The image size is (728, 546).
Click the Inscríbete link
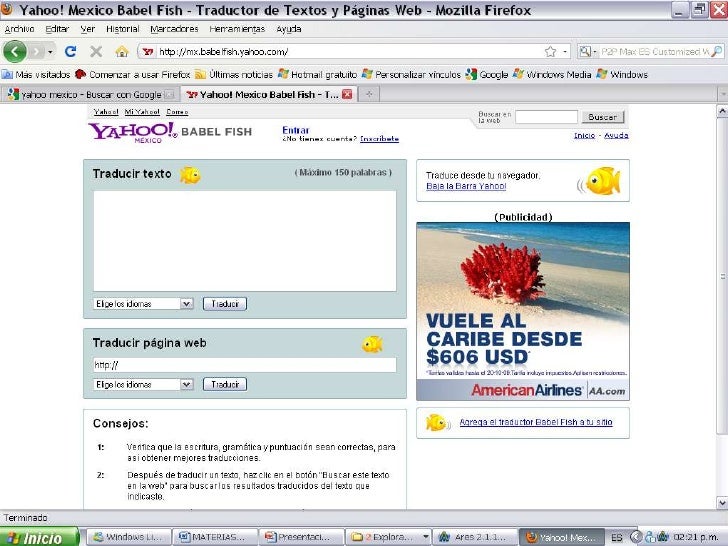(x=379, y=138)
